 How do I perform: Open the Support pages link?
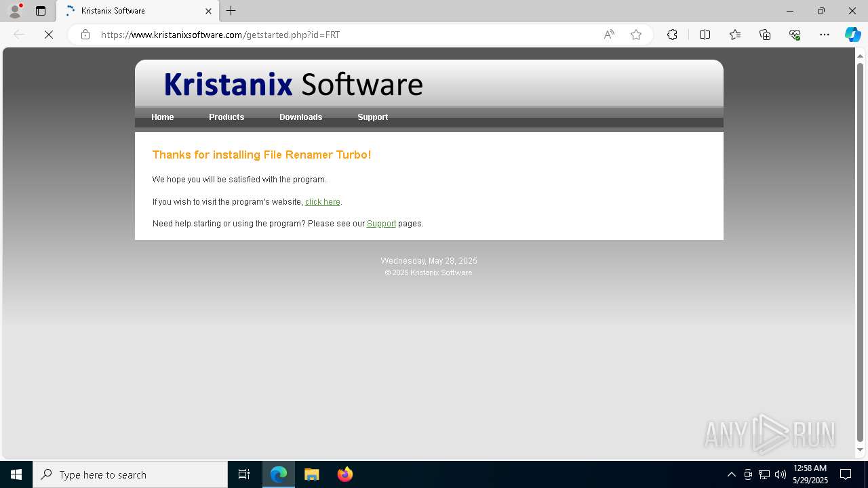(381, 224)
